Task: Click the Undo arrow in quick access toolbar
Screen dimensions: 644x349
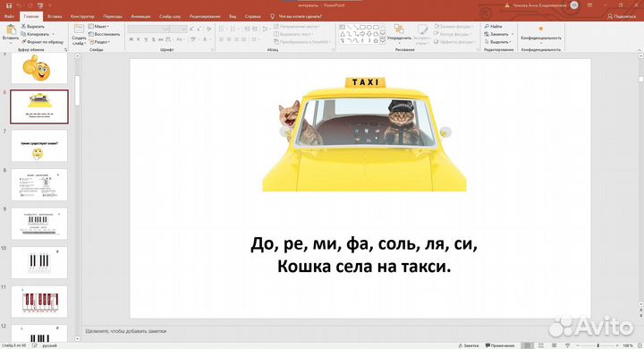Action: (19, 5)
